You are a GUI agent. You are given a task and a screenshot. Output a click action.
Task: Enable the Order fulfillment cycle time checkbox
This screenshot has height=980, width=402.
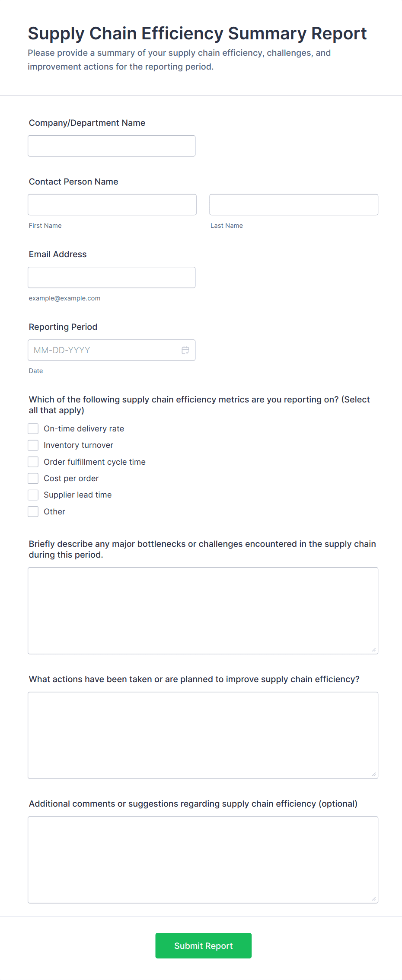33,462
